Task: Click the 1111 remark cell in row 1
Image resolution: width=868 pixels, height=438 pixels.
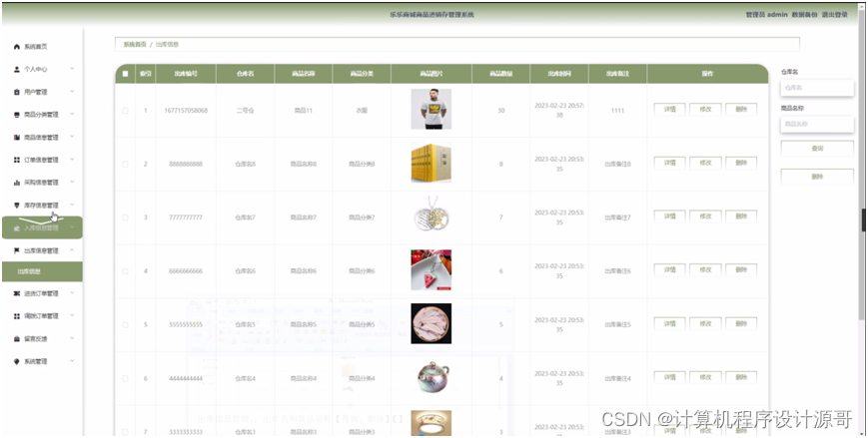Action: pos(617,111)
